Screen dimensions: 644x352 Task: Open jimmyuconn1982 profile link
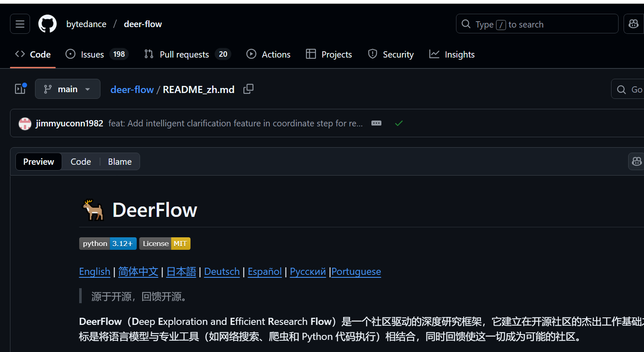(69, 123)
